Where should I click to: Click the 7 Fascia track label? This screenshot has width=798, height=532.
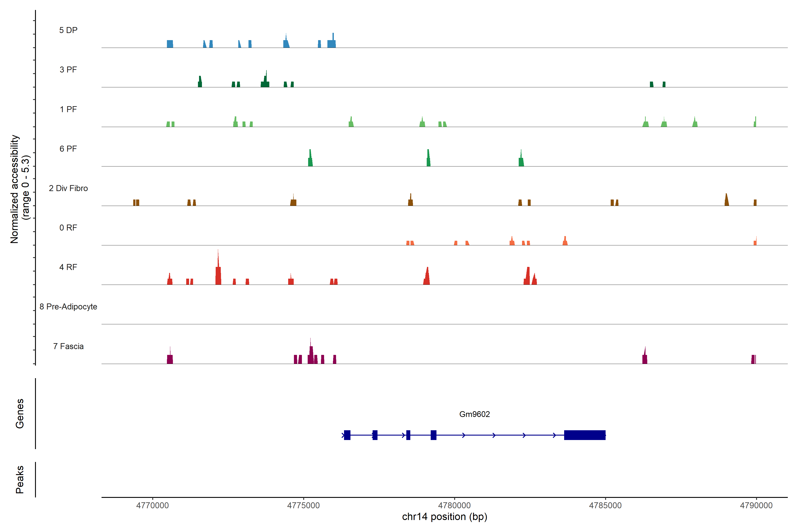point(68,346)
